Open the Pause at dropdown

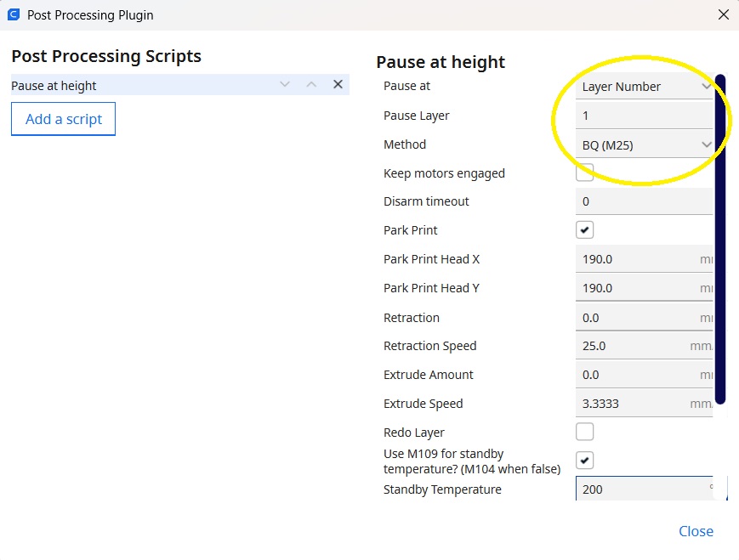pyautogui.click(x=644, y=86)
